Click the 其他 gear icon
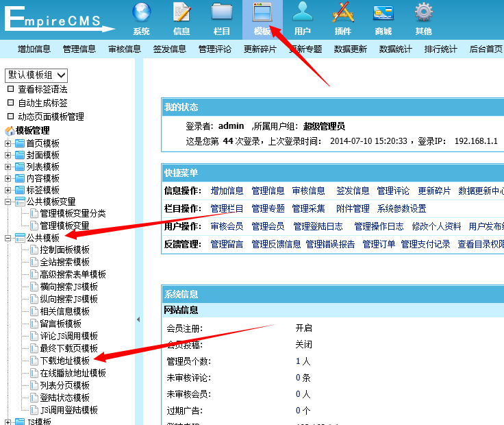The height and width of the screenshot is (425, 504). [x=423, y=12]
